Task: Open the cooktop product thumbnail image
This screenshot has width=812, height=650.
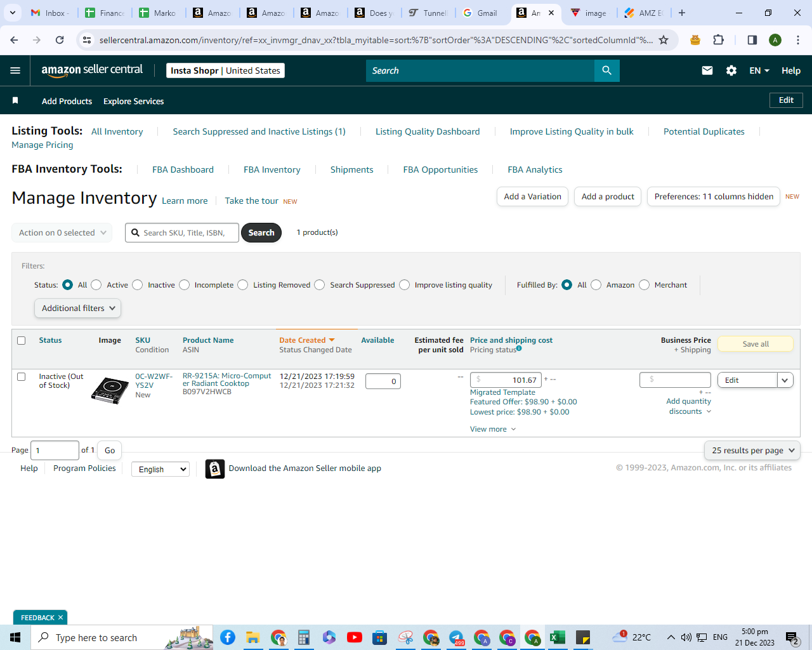Action: [x=110, y=390]
